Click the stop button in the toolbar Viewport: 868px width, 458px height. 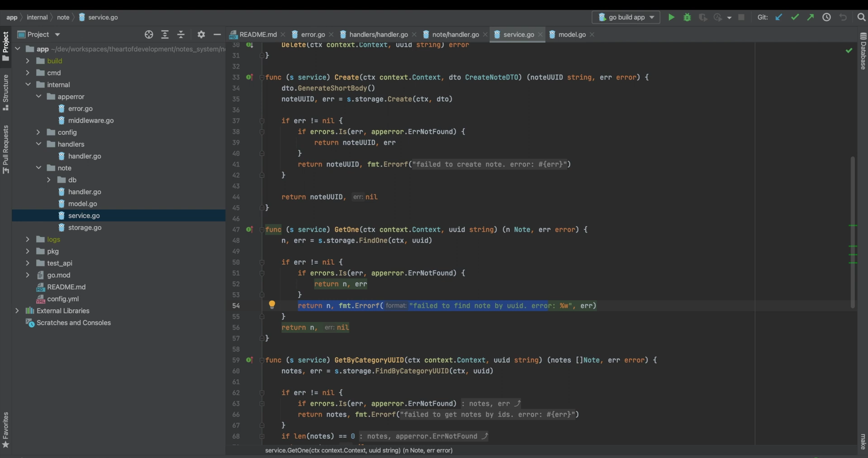(x=741, y=17)
